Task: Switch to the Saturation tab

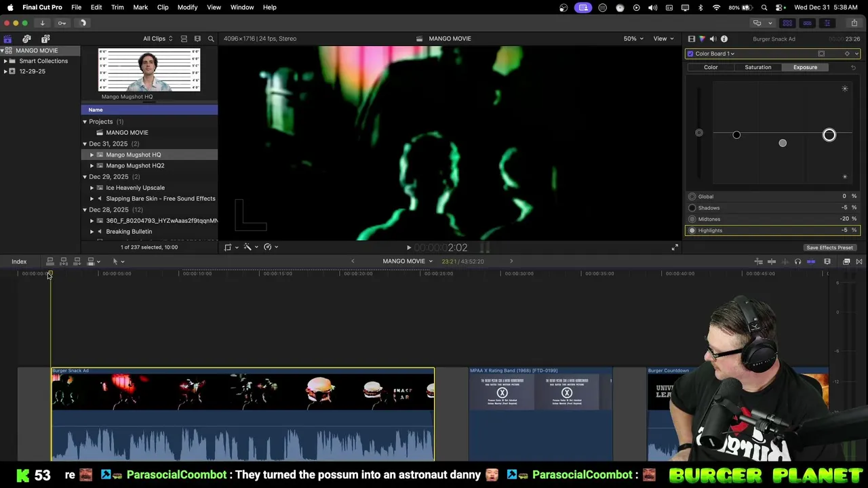Action: (x=757, y=67)
